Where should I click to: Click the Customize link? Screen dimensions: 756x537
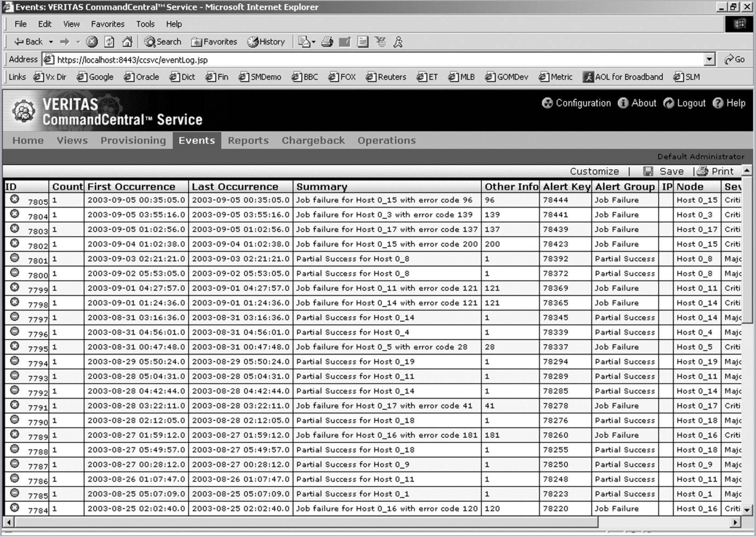(594, 171)
